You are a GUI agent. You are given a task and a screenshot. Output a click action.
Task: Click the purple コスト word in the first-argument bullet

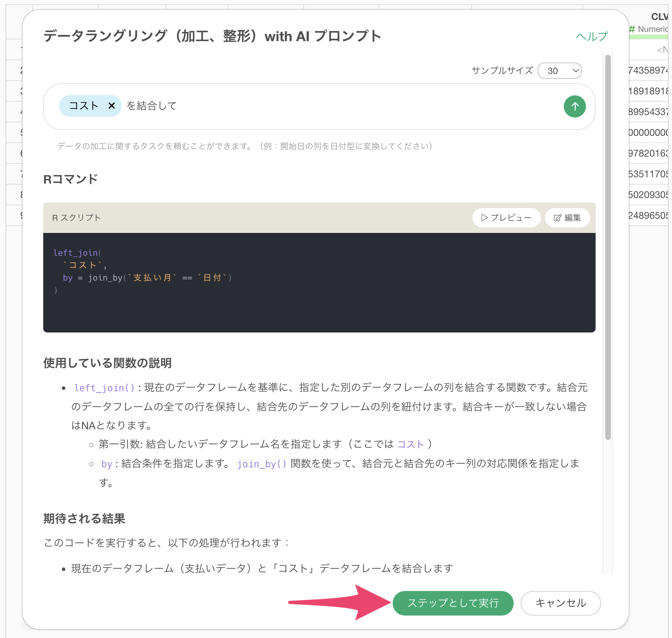(411, 444)
